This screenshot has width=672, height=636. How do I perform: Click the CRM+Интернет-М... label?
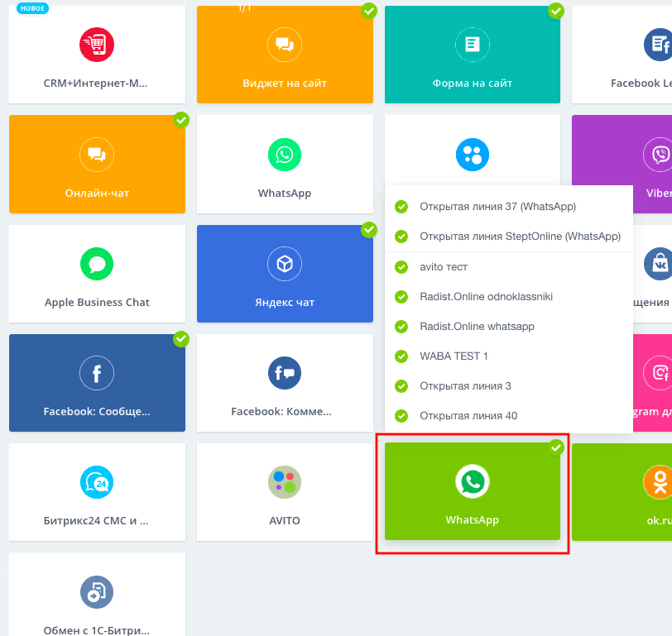pos(95,83)
